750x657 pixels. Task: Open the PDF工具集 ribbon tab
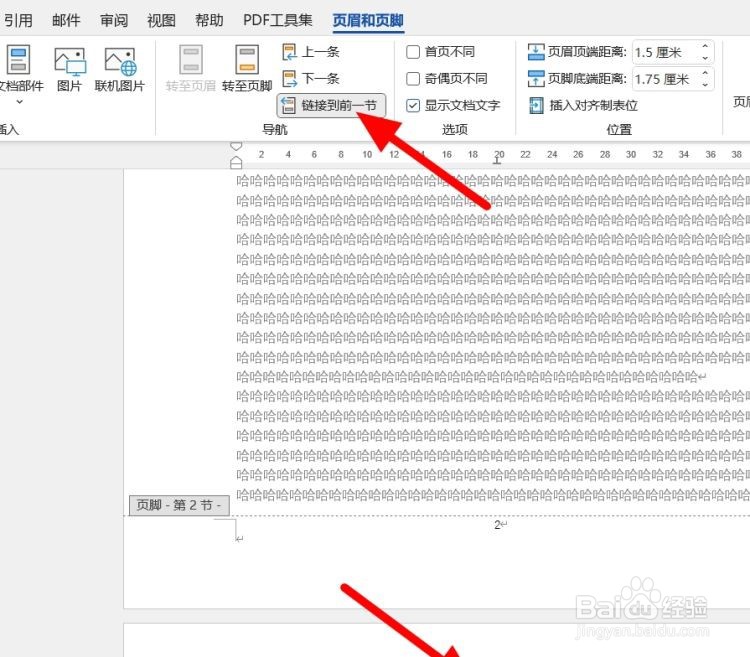point(277,21)
